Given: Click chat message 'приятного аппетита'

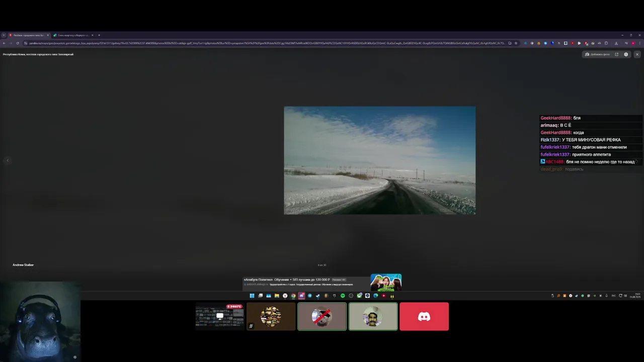Looking at the screenshot, I should (x=591, y=154).
